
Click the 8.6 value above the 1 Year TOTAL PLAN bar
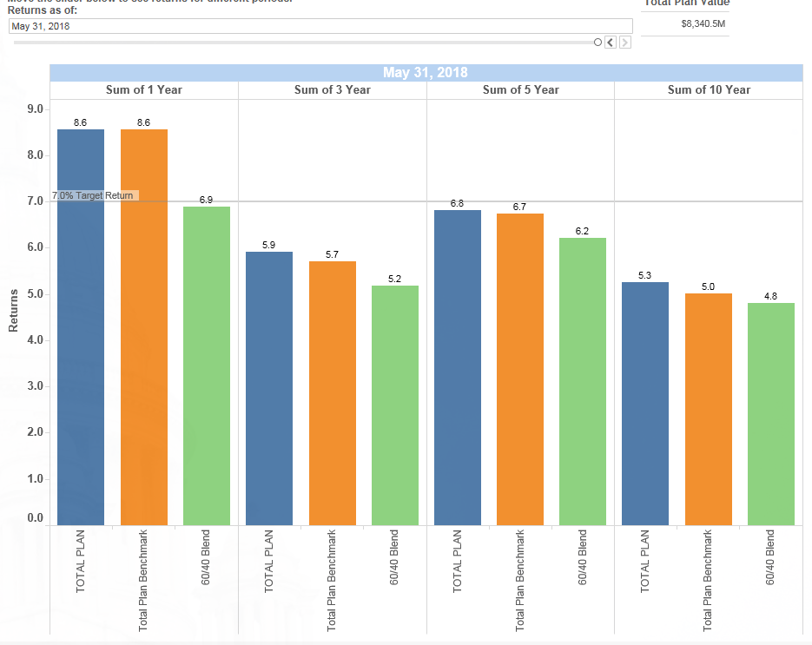pos(80,122)
